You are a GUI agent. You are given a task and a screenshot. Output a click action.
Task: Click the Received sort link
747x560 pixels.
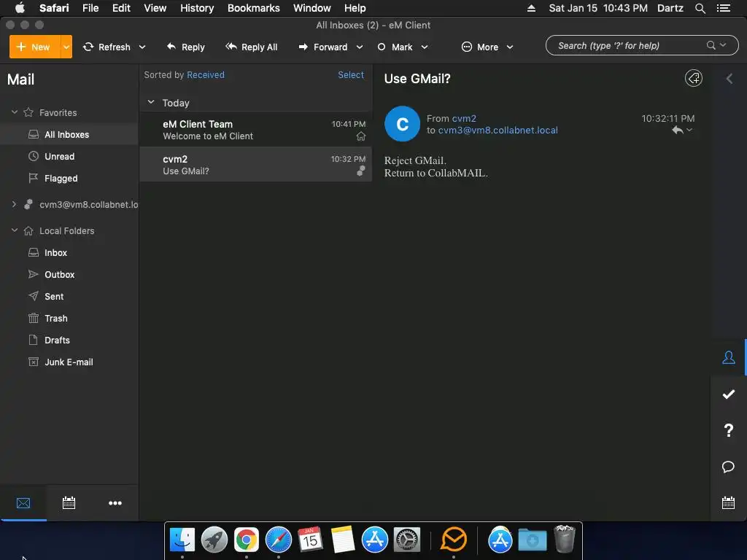205,75
